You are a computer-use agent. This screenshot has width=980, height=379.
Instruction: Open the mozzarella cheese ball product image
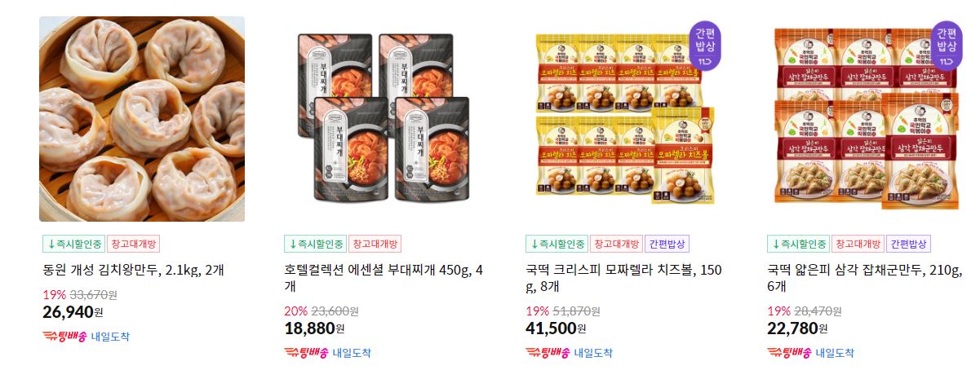pos(626,119)
